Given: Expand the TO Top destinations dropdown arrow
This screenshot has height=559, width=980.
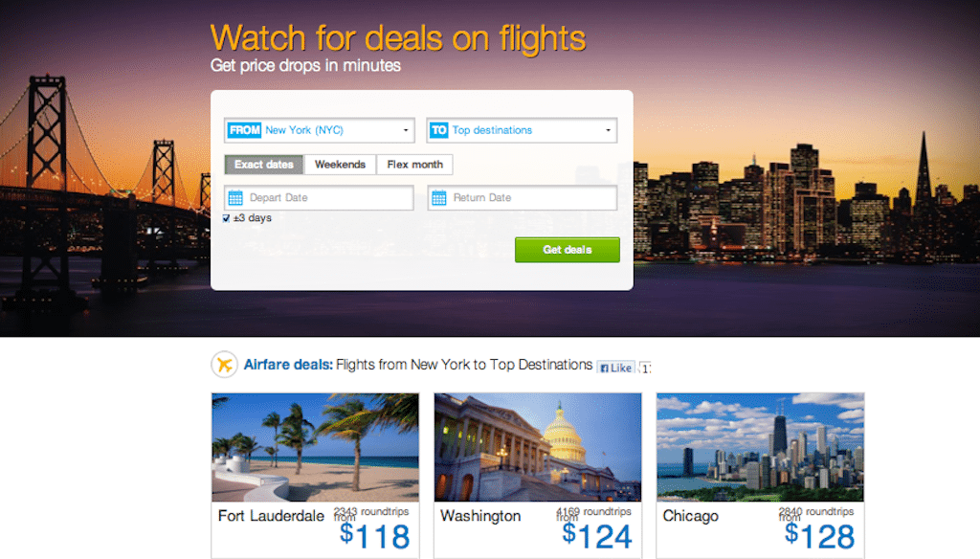Looking at the screenshot, I should [x=608, y=130].
